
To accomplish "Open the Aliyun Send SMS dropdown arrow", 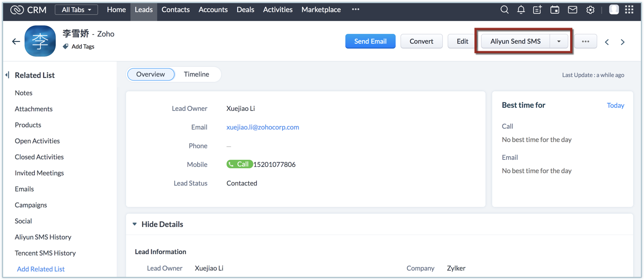I will click(559, 41).
